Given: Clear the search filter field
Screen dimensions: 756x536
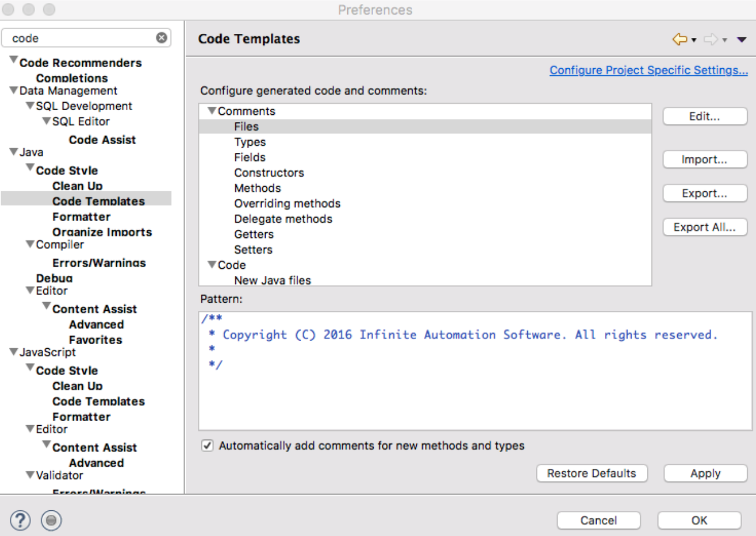Looking at the screenshot, I should (161, 38).
